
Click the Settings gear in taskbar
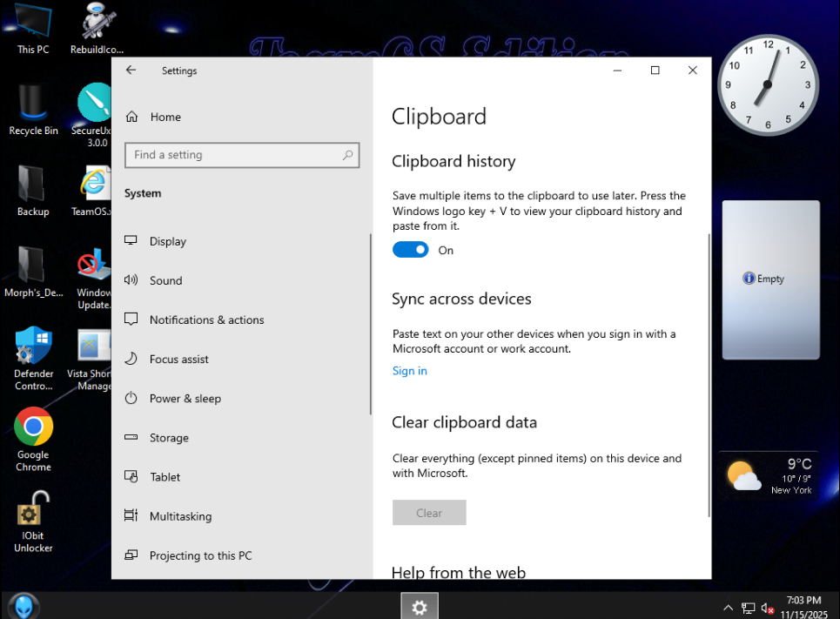420,607
